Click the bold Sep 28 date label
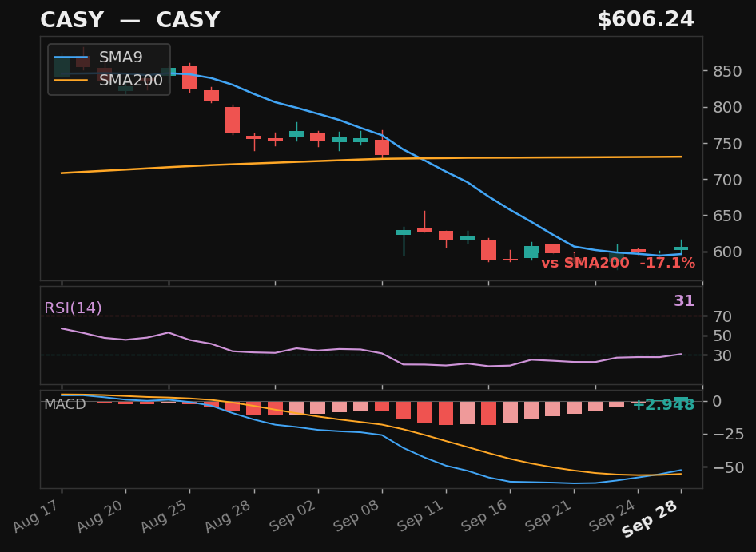This screenshot has width=756, height=552. click(x=651, y=518)
